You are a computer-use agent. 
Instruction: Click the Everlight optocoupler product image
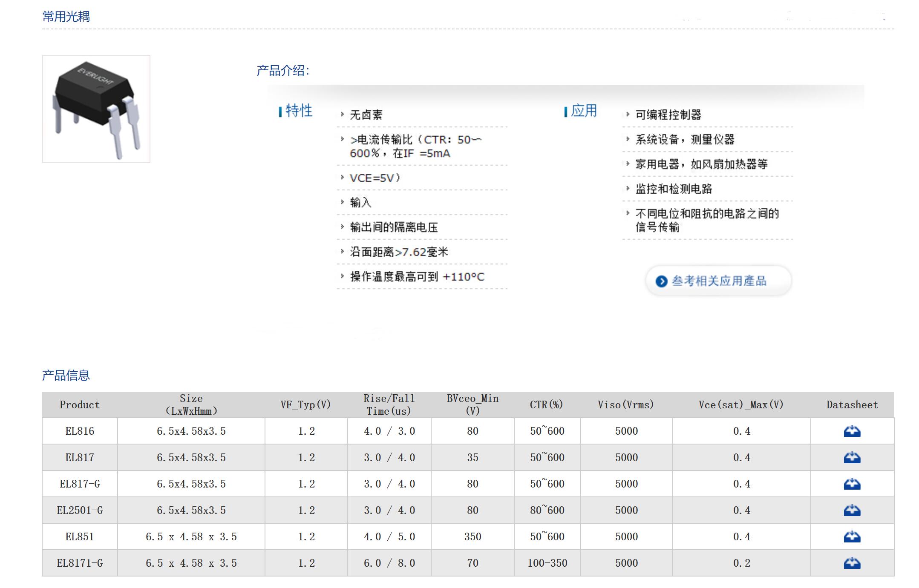(96, 109)
